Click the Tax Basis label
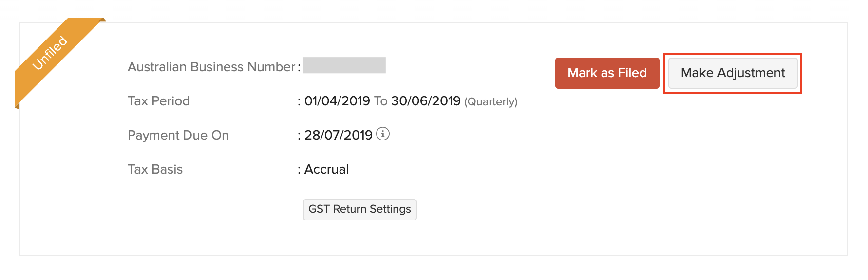The image size is (868, 280). click(155, 169)
